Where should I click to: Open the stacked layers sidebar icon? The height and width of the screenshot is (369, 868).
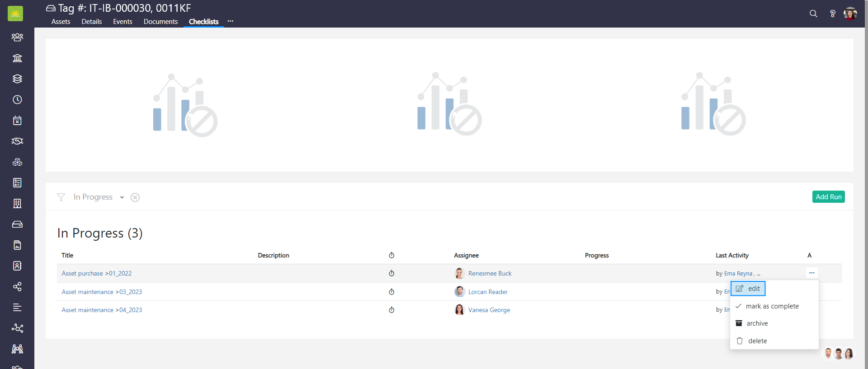click(x=17, y=79)
